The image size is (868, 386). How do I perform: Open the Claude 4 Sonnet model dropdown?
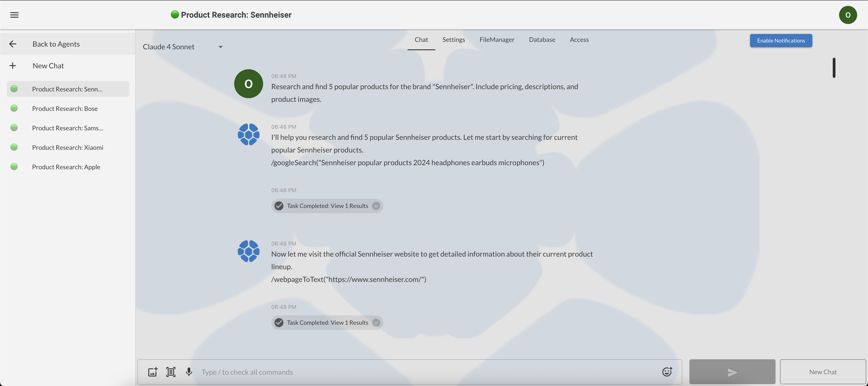pos(183,47)
